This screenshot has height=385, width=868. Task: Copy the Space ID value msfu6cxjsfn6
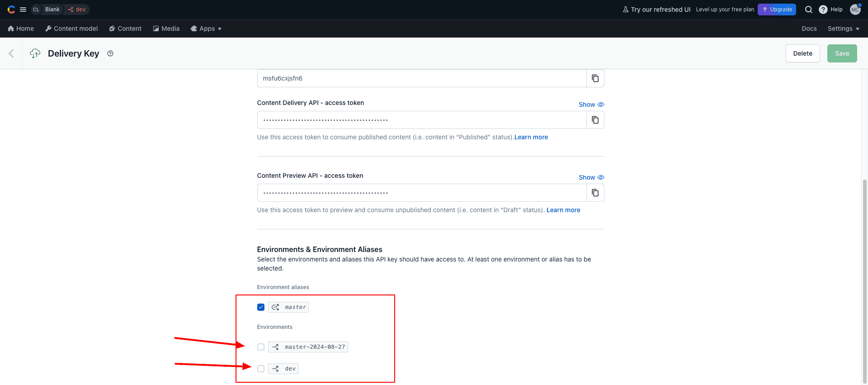tap(595, 78)
